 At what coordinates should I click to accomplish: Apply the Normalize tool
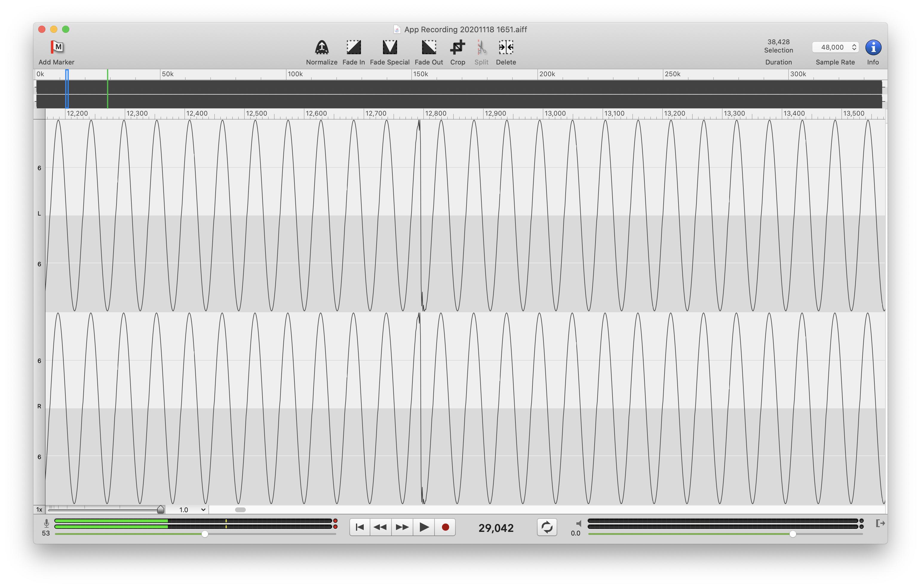tap(321, 47)
